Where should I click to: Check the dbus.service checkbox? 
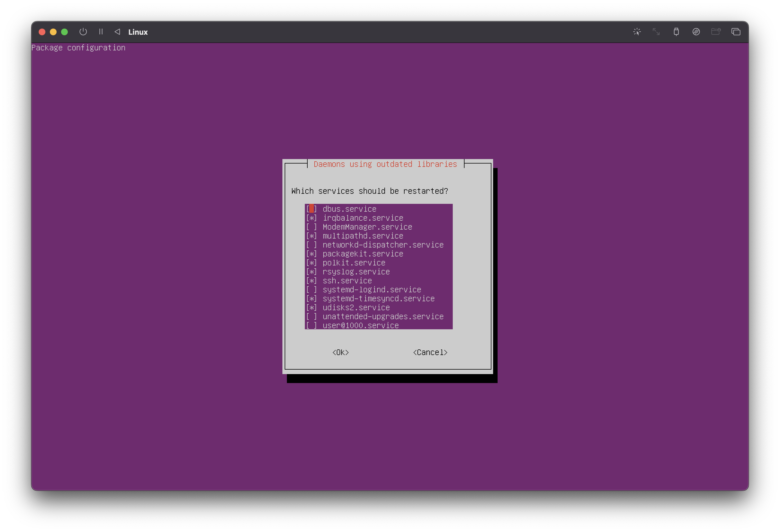[x=312, y=209]
